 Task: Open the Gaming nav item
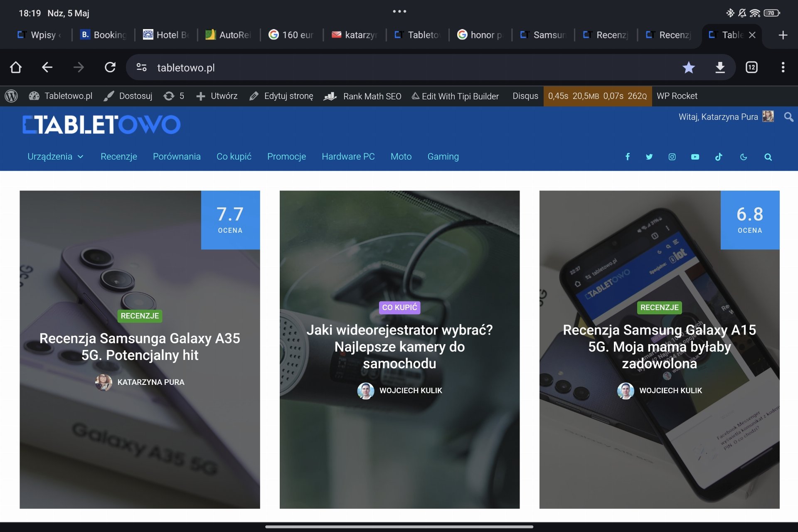point(443,157)
